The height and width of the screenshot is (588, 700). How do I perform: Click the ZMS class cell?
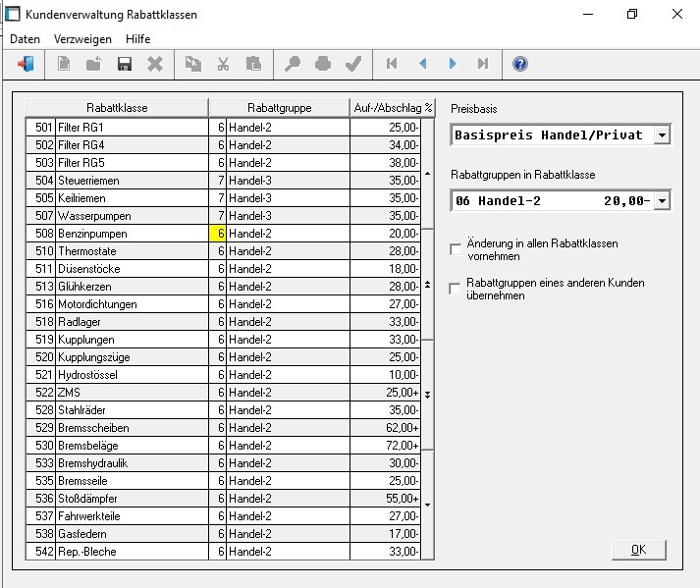tap(132, 393)
